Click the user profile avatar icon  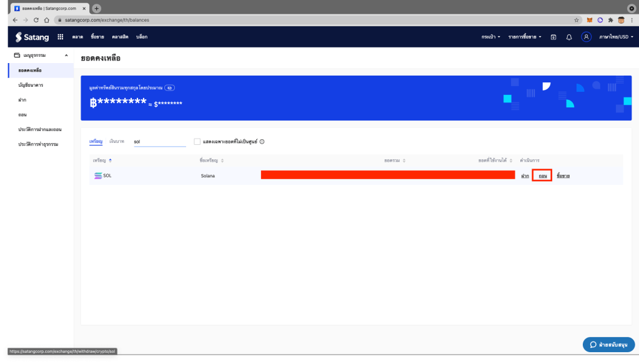click(x=586, y=37)
